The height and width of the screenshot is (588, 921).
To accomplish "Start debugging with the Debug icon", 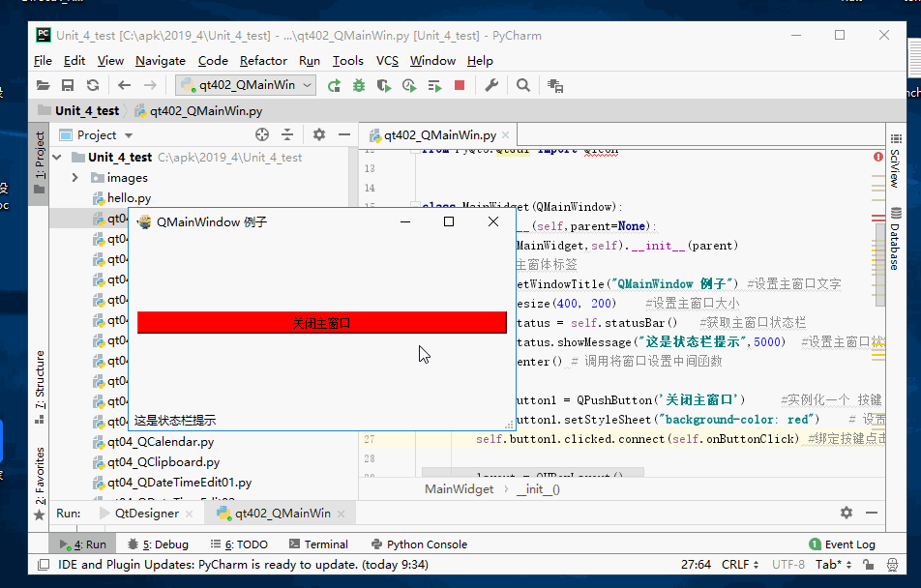I will [x=359, y=84].
